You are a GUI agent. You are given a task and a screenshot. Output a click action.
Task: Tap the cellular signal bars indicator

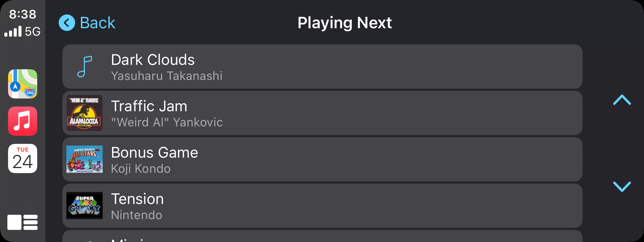coord(13,32)
